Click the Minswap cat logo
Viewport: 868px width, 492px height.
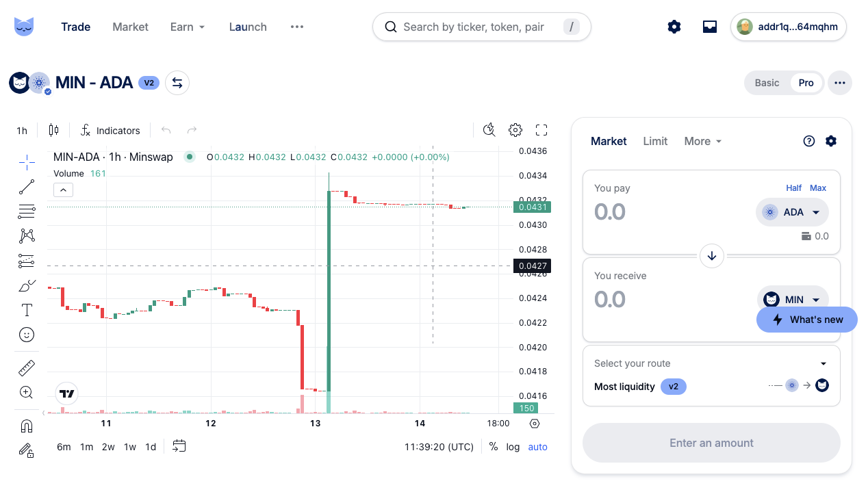pyautogui.click(x=24, y=27)
